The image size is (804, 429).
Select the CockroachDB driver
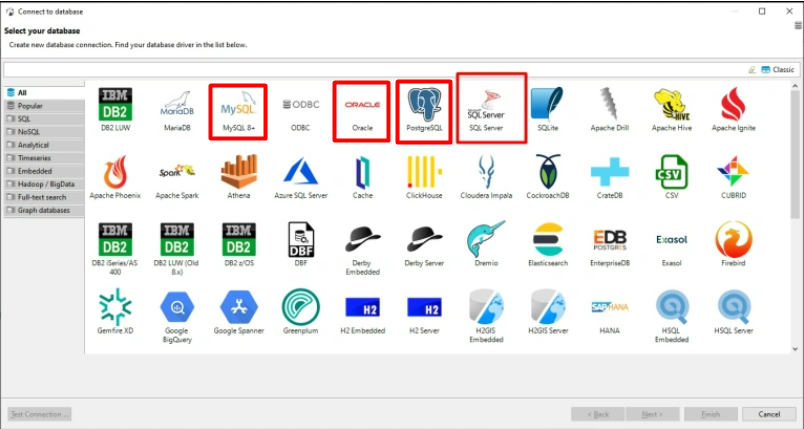548,177
